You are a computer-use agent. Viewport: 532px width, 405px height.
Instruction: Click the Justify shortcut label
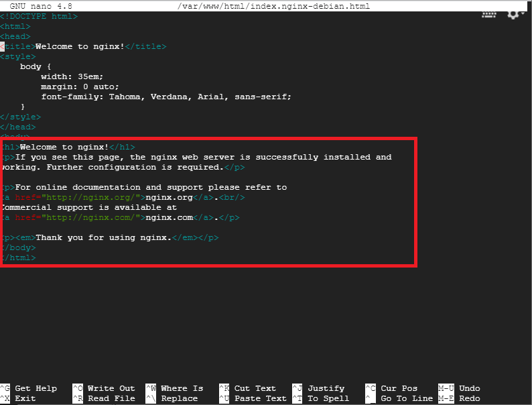tap(326, 388)
